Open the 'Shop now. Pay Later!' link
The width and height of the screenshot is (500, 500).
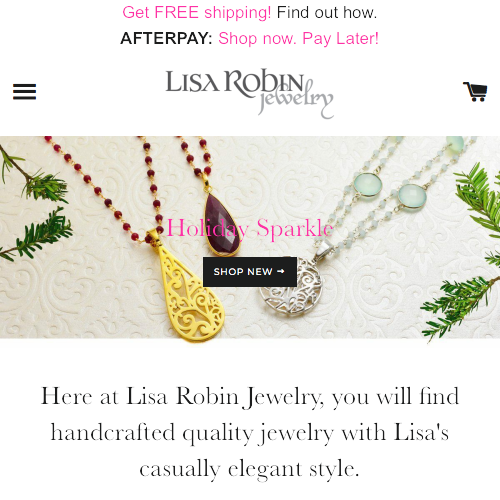[298, 39]
